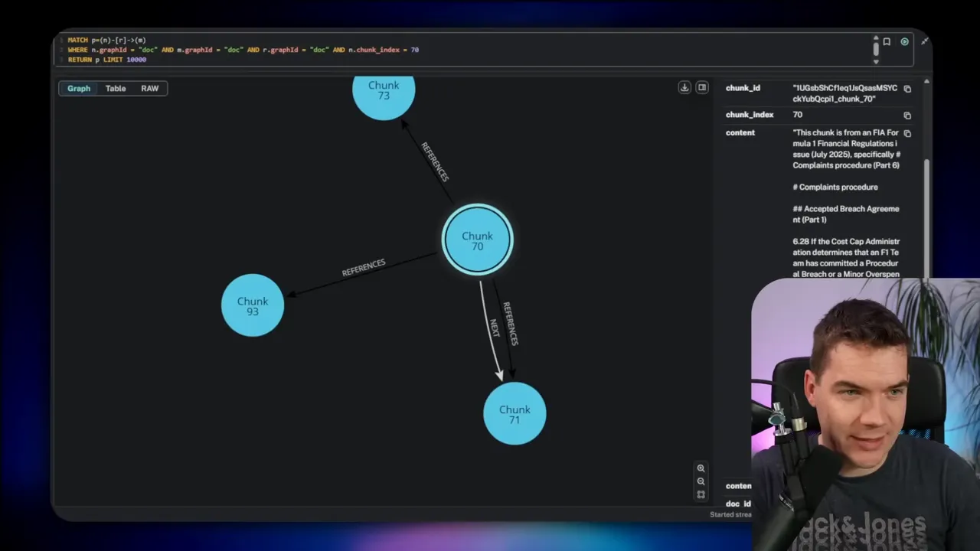
Task: Click the fit-to-screen icon below zoom controls
Action: [701, 495]
